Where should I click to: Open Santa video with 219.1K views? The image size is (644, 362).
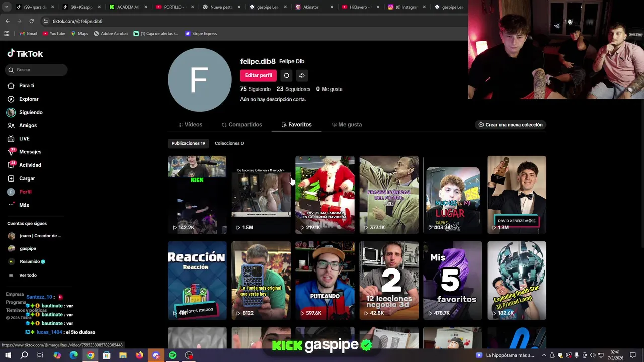click(325, 195)
